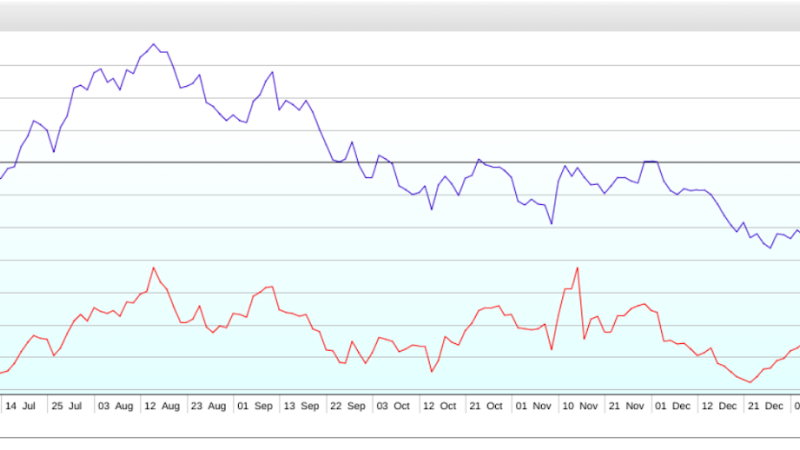Select the 22 Sep axis label
Image resolution: width=800 pixels, height=450 pixels.
(347, 407)
